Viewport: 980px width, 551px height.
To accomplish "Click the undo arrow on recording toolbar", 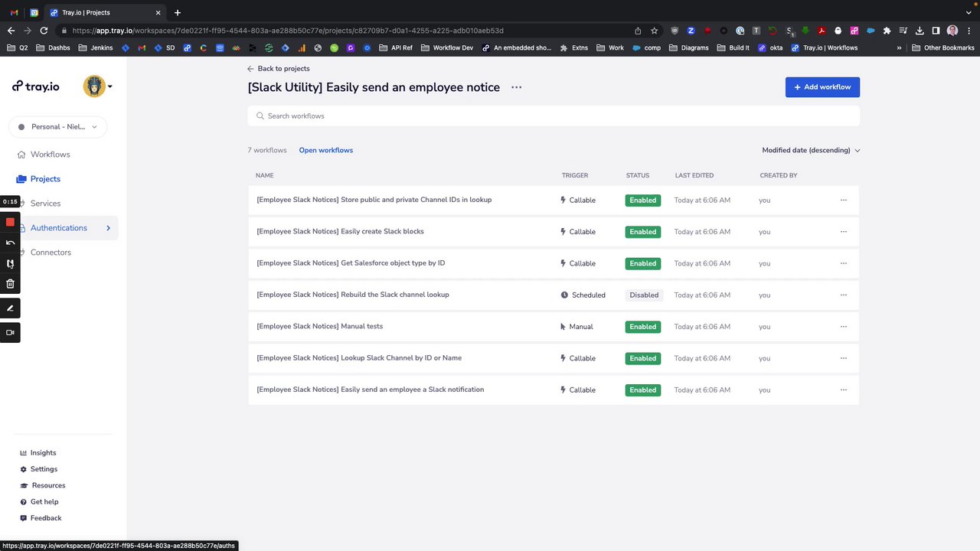I will pyautogui.click(x=10, y=243).
